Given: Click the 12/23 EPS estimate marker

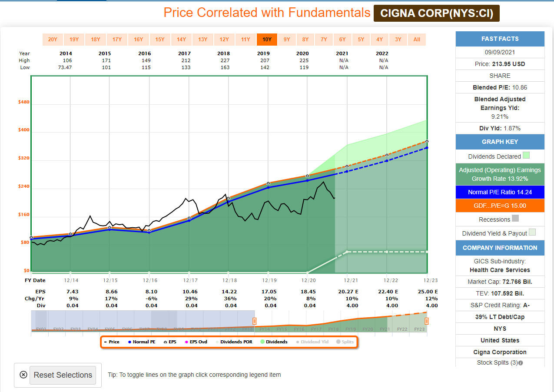Looking at the screenshot, I should 427,141.
